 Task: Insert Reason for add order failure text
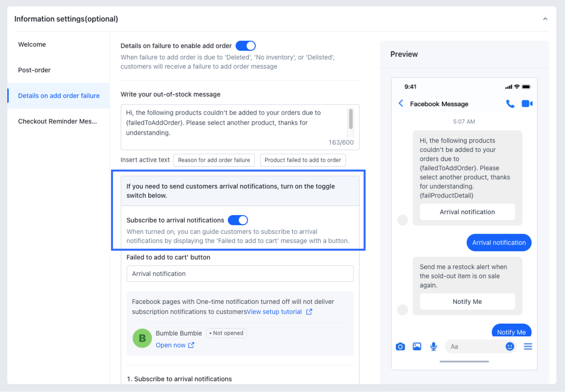(x=214, y=160)
